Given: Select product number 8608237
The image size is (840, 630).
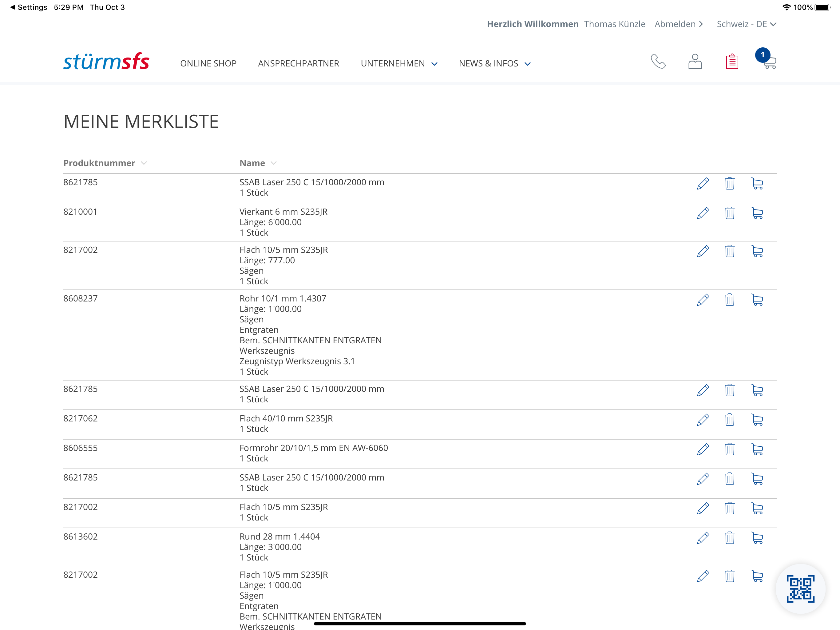Looking at the screenshot, I should 80,298.
